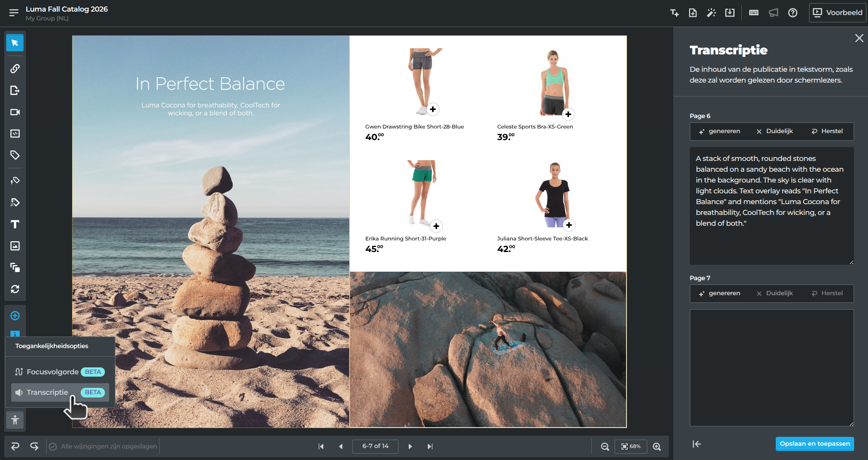This screenshot has width=868, height=460.
Task: Click the help question mark icon
Action: tap(792, 13)
